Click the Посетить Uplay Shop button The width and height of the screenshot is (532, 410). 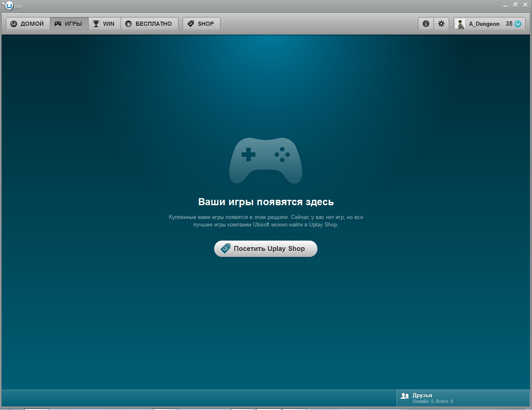266,248
